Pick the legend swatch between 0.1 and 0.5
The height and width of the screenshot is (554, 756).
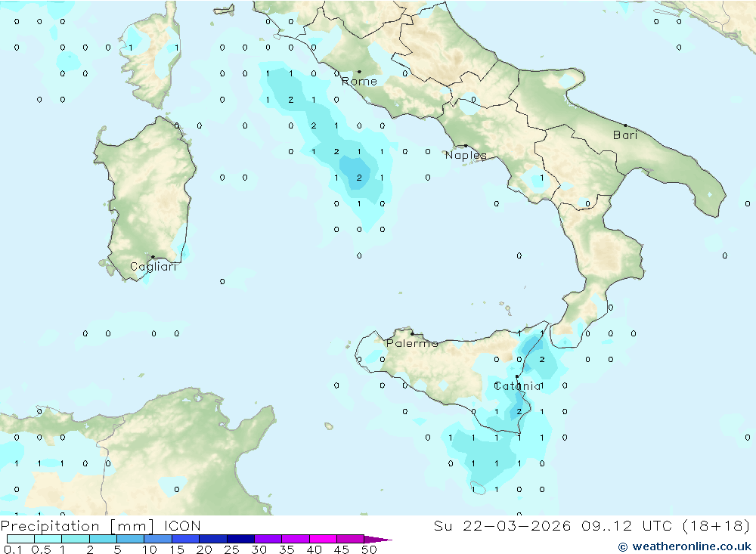20,539
